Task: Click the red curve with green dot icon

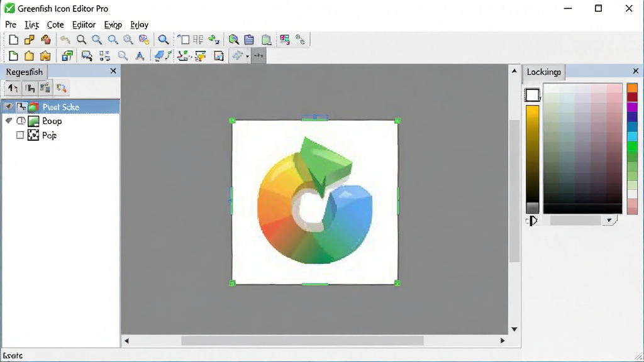Action: point(183,55)
